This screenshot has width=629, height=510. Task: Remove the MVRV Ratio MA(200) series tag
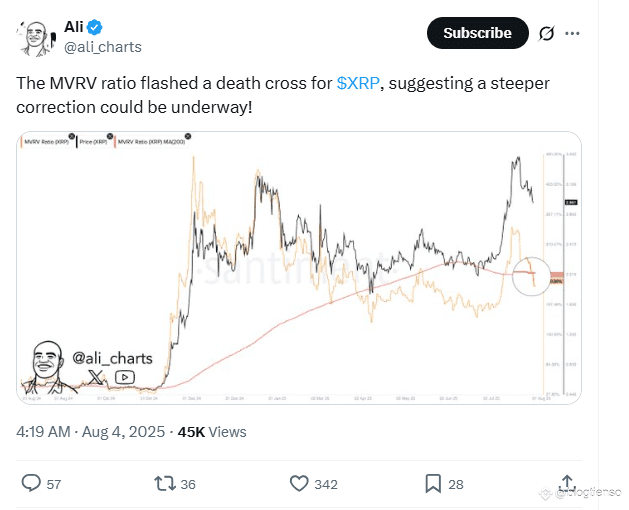[188, 136]
